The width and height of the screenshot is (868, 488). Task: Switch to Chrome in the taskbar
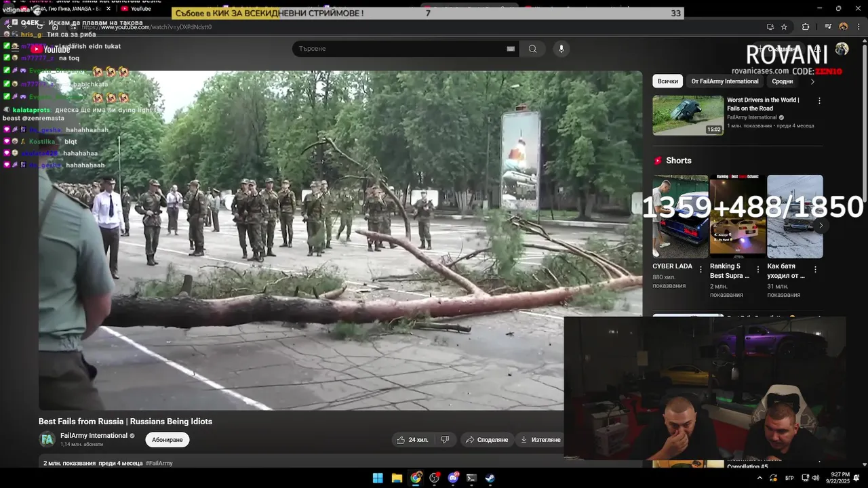point(416,478)
